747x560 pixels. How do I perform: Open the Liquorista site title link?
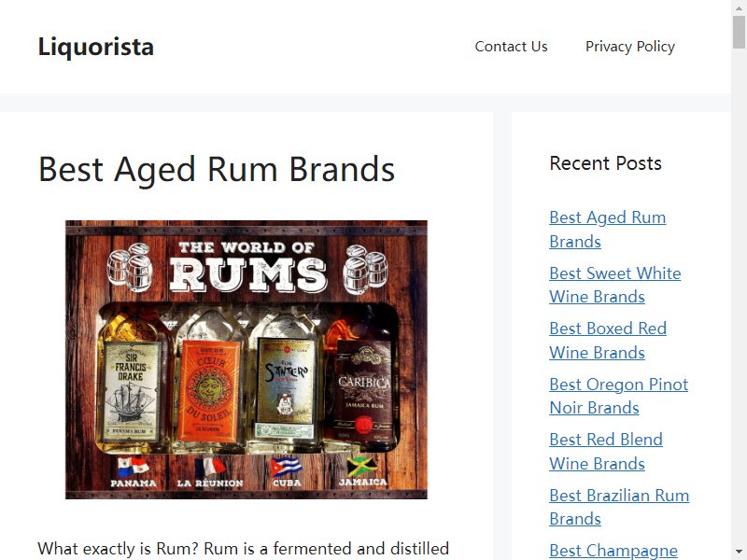(x=96, y=47)
